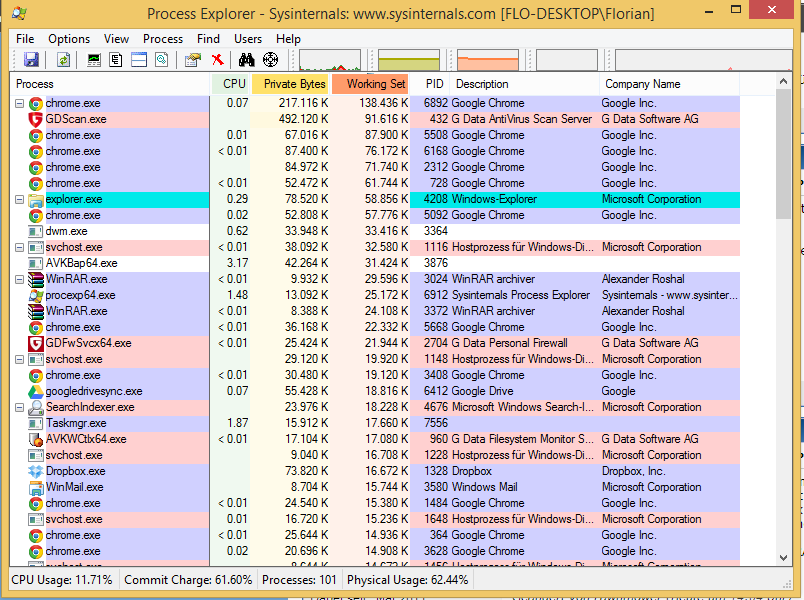Click the dwm.exe icon
This screenshot has width=804, height=600.
35,231
